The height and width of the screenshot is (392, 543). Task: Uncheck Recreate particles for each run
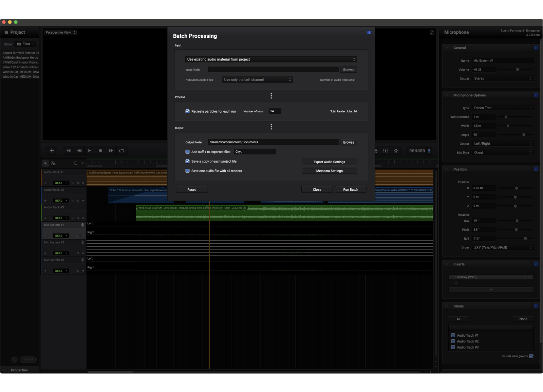[x=187, y=111]
